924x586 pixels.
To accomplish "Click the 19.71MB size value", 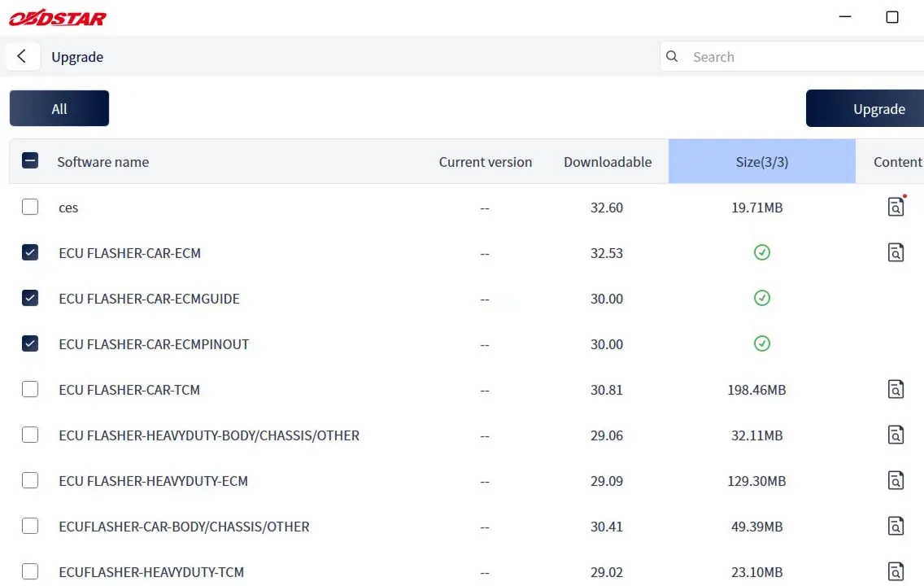I will click(757, 208).
